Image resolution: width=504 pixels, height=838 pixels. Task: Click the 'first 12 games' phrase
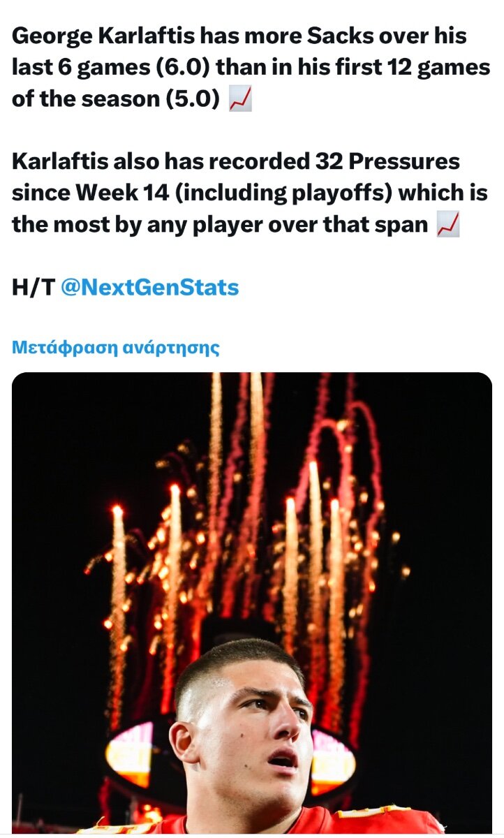[412, 68]
